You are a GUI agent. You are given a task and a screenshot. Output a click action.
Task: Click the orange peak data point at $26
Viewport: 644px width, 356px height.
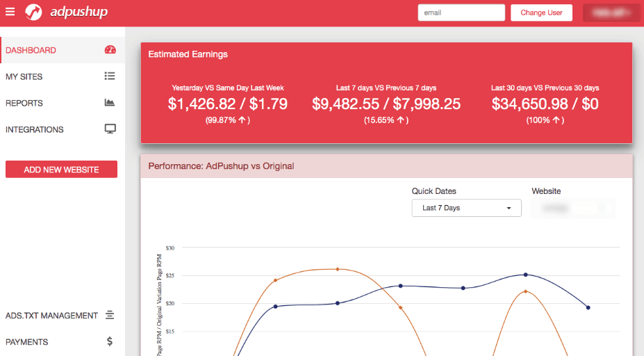tap(338, 269)
